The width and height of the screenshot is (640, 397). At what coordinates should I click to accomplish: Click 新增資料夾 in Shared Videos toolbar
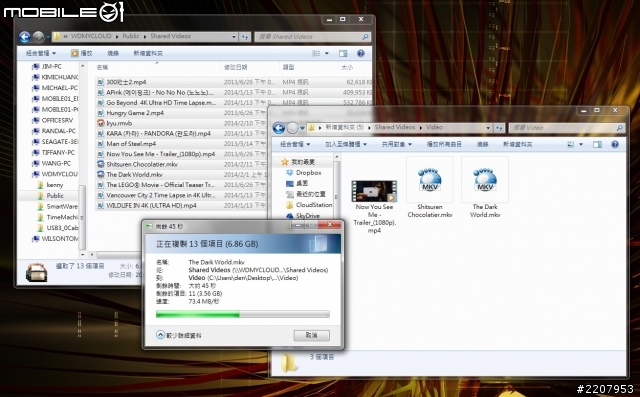coord(148,53)
